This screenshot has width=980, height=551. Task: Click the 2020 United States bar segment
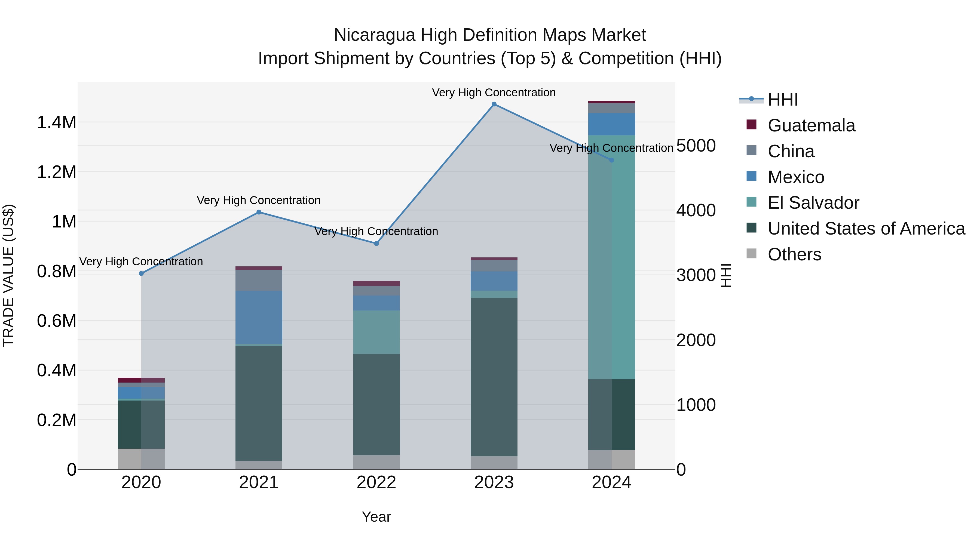pyautogui.click(x=141, y=424)
